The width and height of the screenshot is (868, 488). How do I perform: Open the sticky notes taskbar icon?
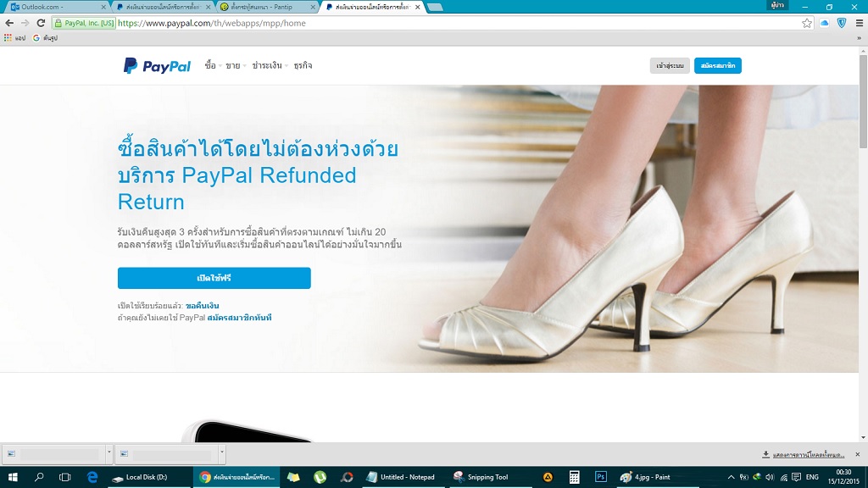[x=293, y=477]
